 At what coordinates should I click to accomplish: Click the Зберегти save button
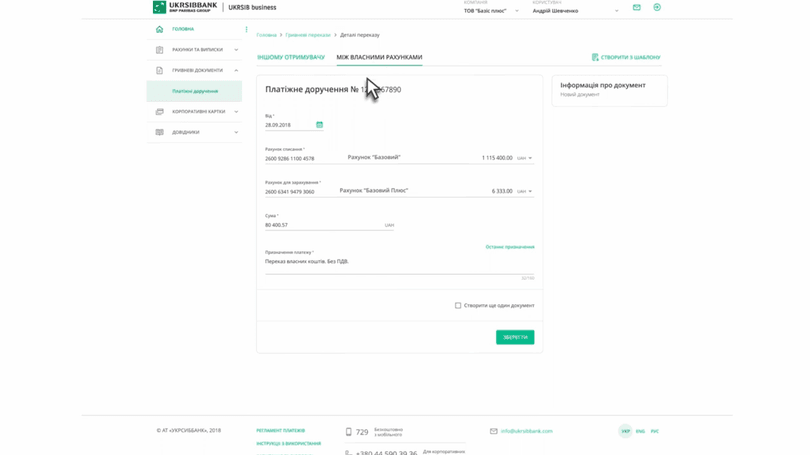[x=515, y=337]
